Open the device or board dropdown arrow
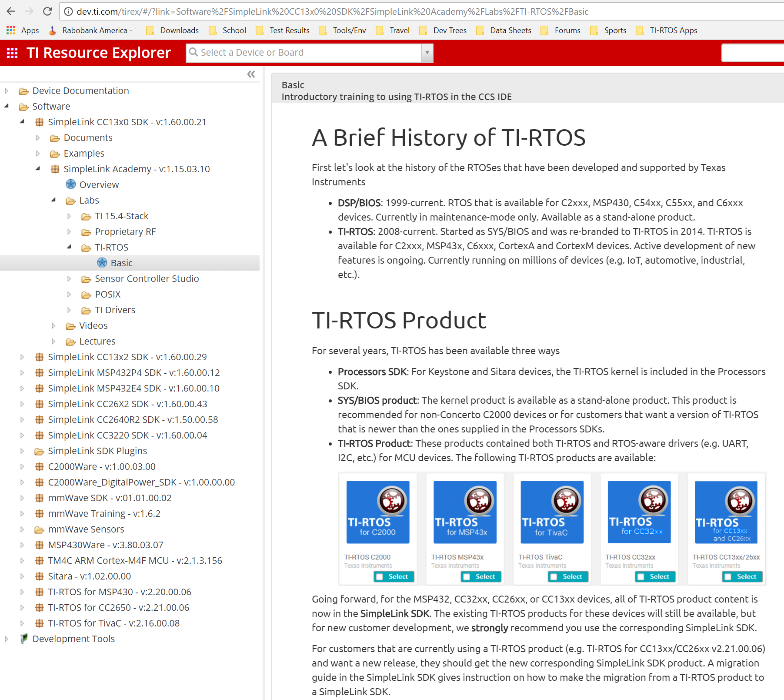The height and width of the screenshot is (700, 784). coord(427,53)
